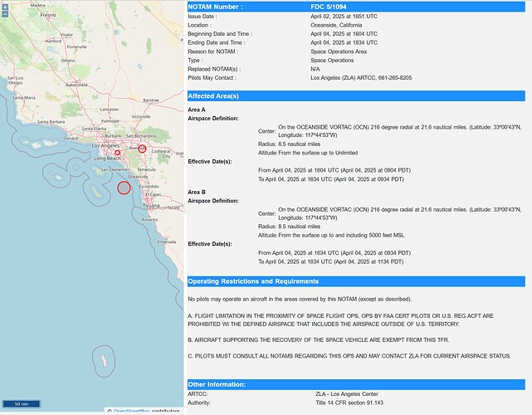The height and width of the screenshot is (415, 532).
Task: Select the red circle near Riverside
Action: point(142,148)
